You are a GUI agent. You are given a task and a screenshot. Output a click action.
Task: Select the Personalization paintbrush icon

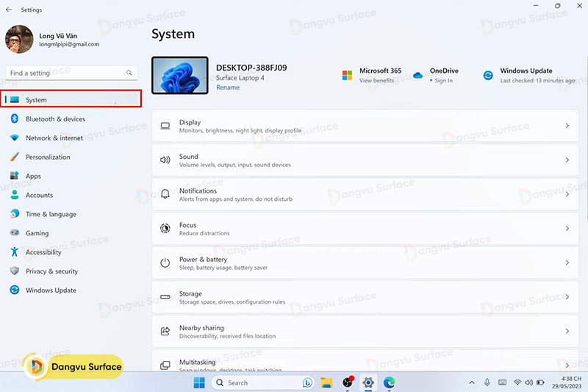pyautogui.click(x=14, y=157)
